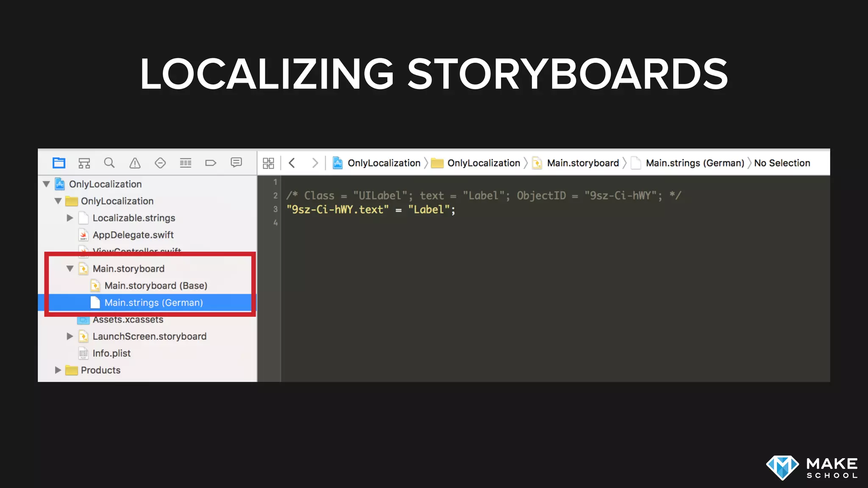Select Main.strings (German) file

(x=147, y=302)
